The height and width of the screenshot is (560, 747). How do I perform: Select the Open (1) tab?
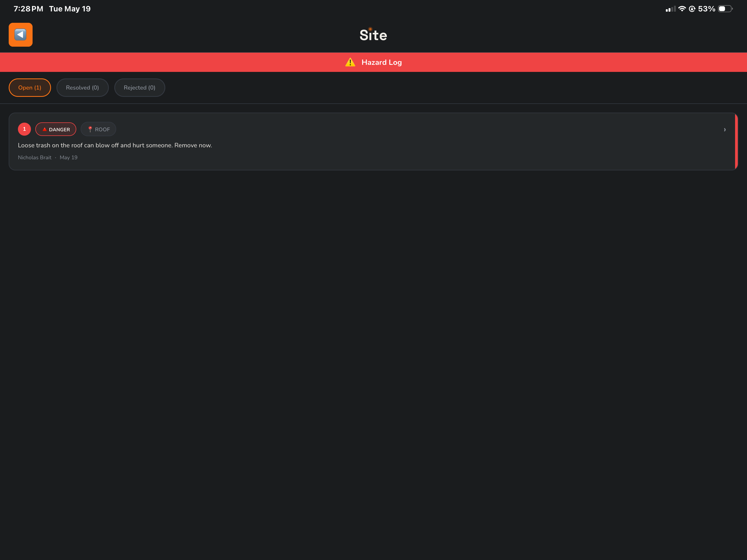coord(30,88)
